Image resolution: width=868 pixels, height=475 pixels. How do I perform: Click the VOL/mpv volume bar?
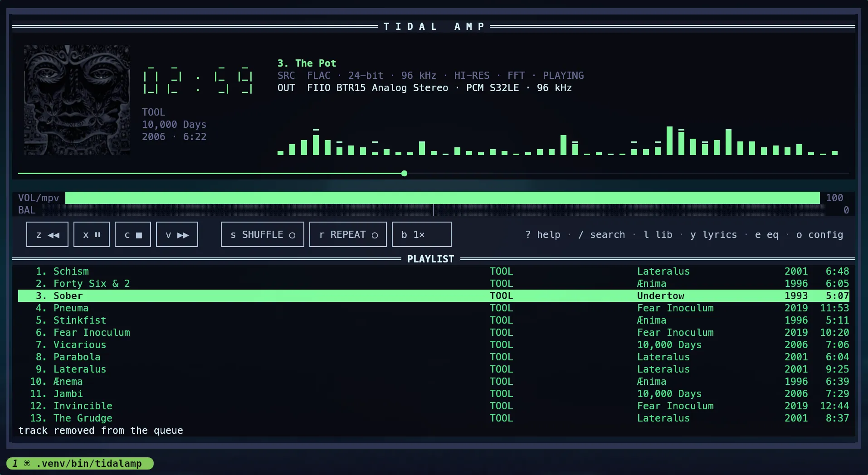tap(442, 198)
